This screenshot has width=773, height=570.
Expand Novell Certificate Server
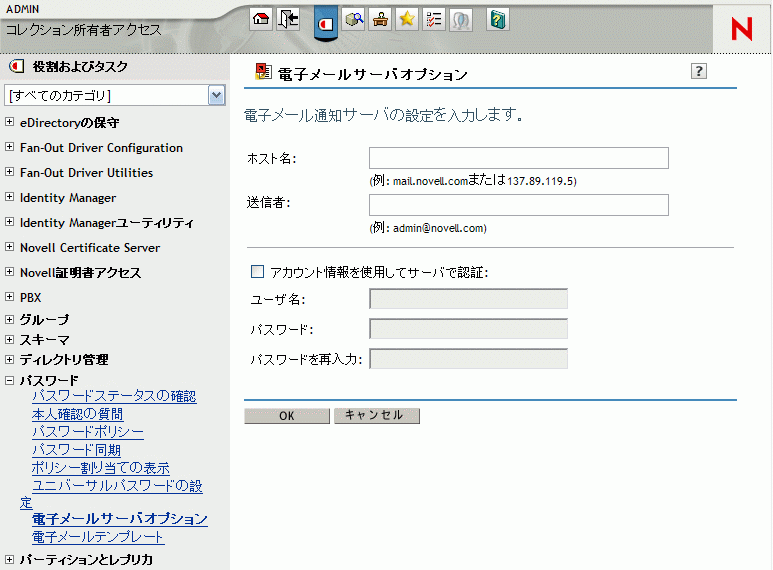tap(9, 247)
